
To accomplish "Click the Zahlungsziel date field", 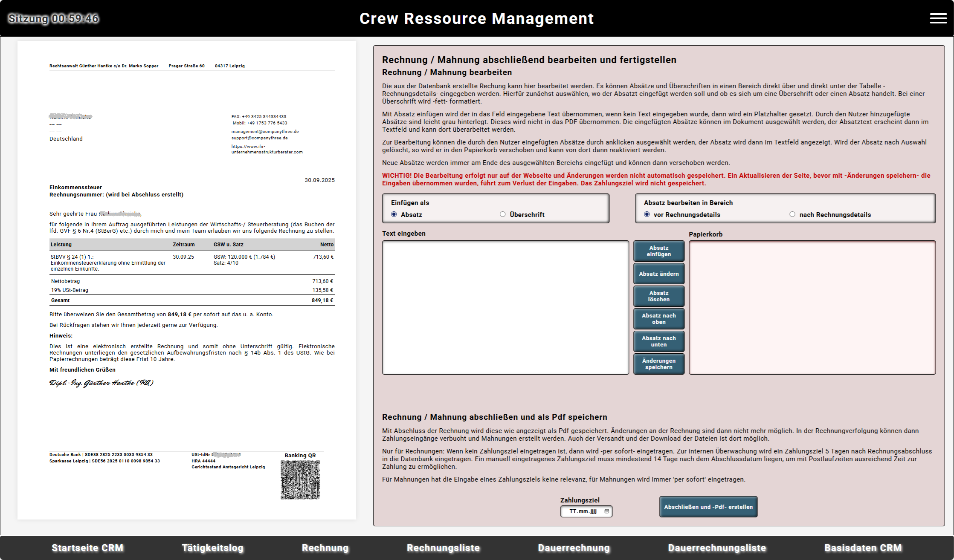I will [583, 511].
